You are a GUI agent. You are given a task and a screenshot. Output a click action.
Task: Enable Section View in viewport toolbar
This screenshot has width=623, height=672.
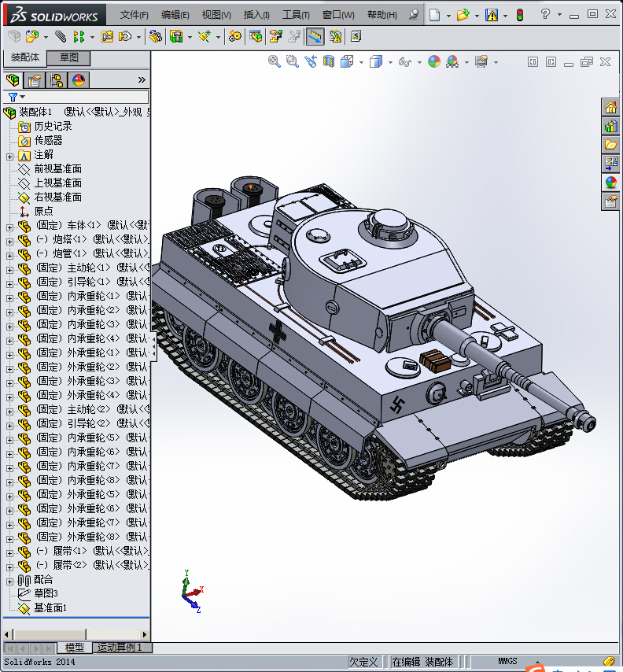(x=329, y=61)
